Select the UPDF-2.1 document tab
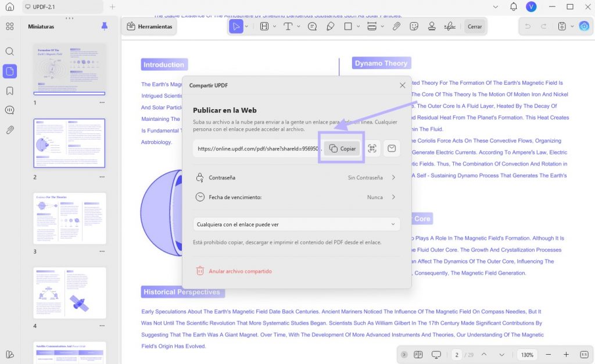This screenshot has width=595, height=364. [63, 7]
